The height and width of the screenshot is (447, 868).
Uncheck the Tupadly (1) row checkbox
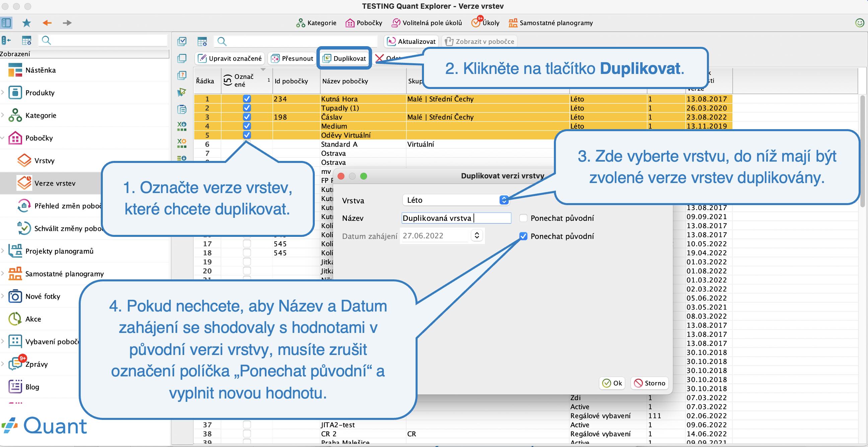pos(247,108)
